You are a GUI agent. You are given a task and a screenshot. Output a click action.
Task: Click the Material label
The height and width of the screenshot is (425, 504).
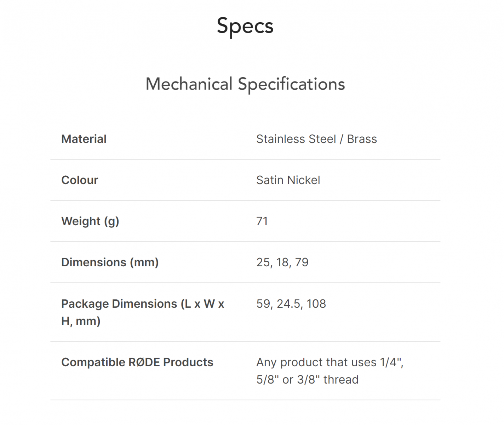point(84,139)
